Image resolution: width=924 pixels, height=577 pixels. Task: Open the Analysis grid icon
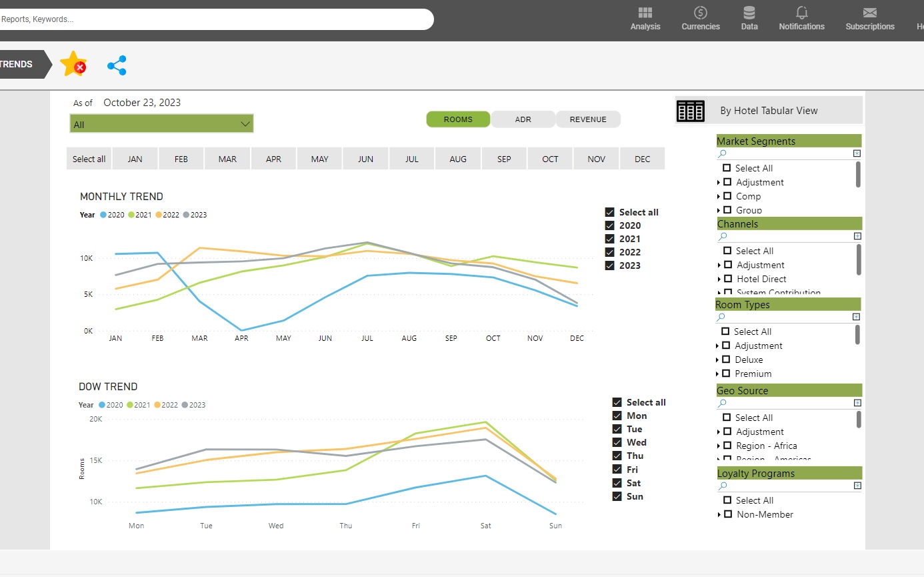tap(645, 13)
